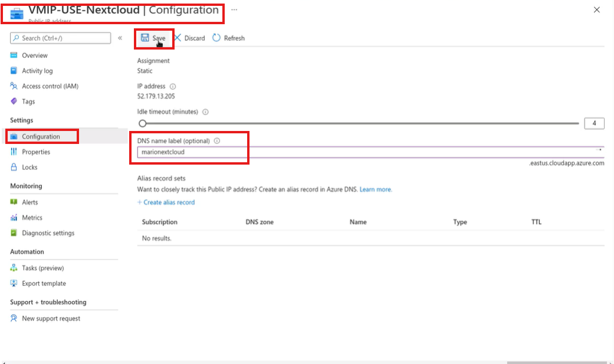Sort by Name column header
614x364 pixels.
[358, 222]
